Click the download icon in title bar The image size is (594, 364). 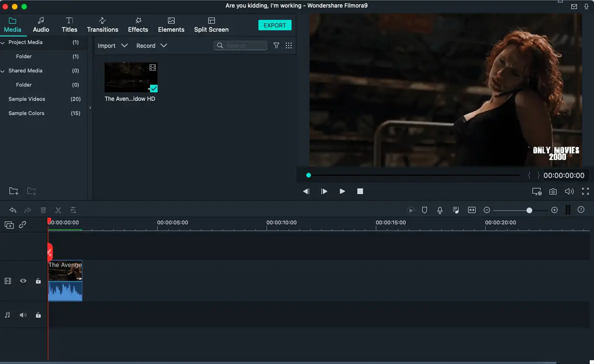click(x=586, y=7)
